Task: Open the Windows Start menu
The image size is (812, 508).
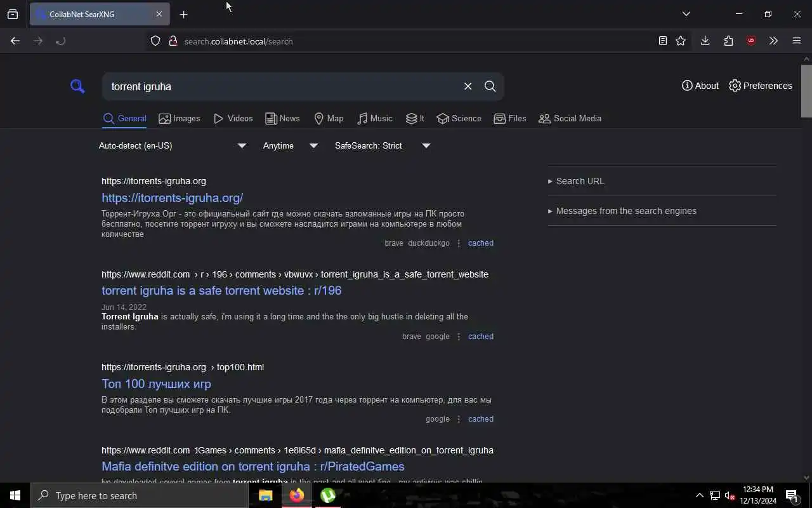Action: point(15,495)
